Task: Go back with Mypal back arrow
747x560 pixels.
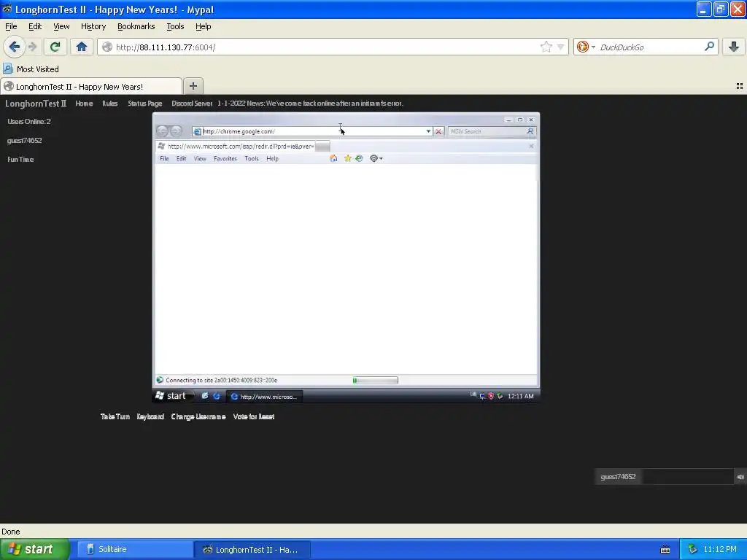Action: (15, 47)
